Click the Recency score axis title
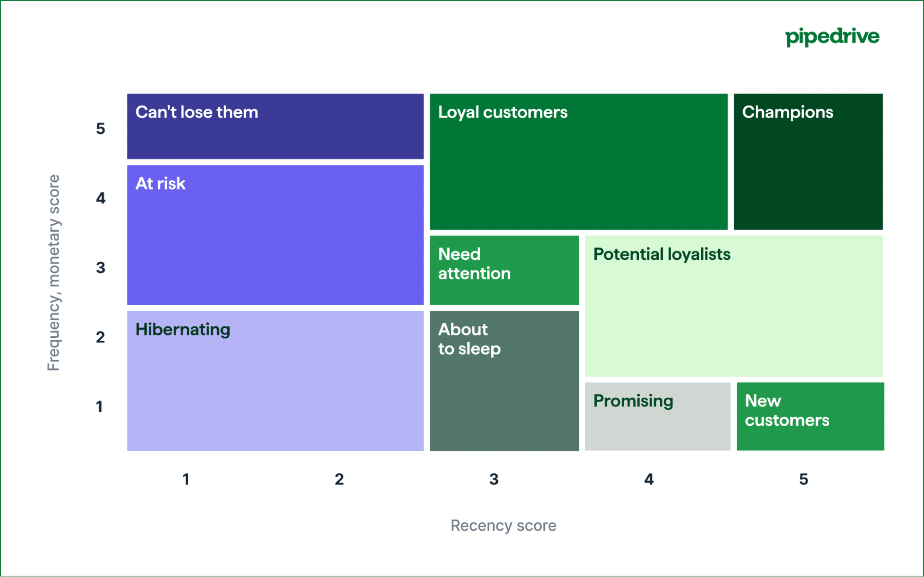 click(503, 525)
